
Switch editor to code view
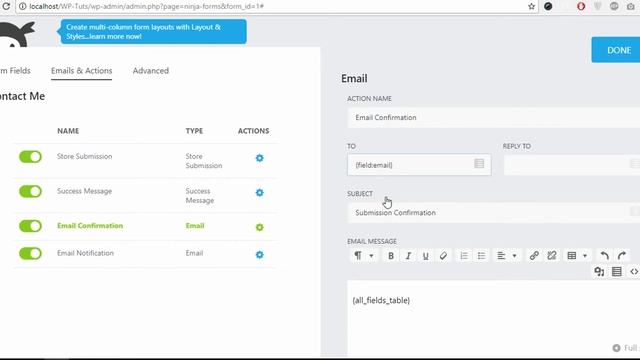(634, 271)
